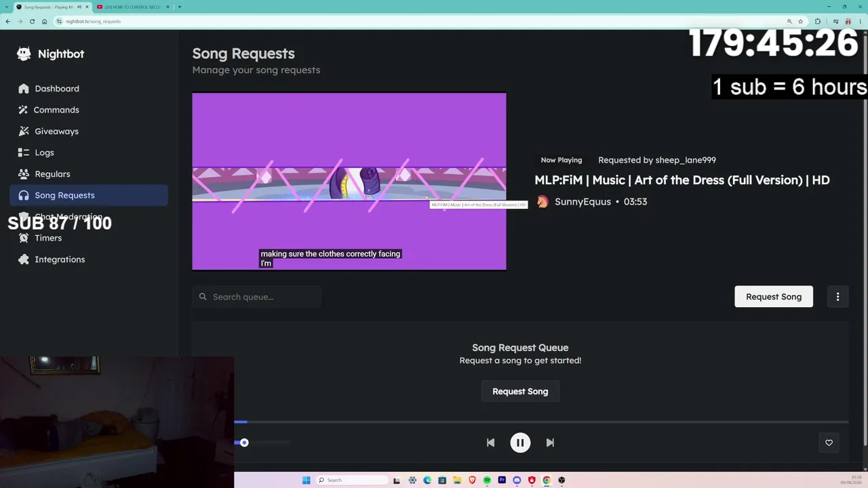Image resolution: width=868 pixels, height=488 pixels.
Task: Click the browser forward arrow
Action: 20,21
